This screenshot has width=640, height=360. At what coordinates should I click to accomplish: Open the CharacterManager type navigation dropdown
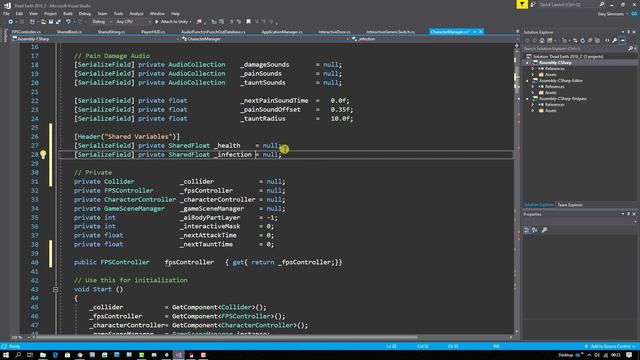(265, 39)
